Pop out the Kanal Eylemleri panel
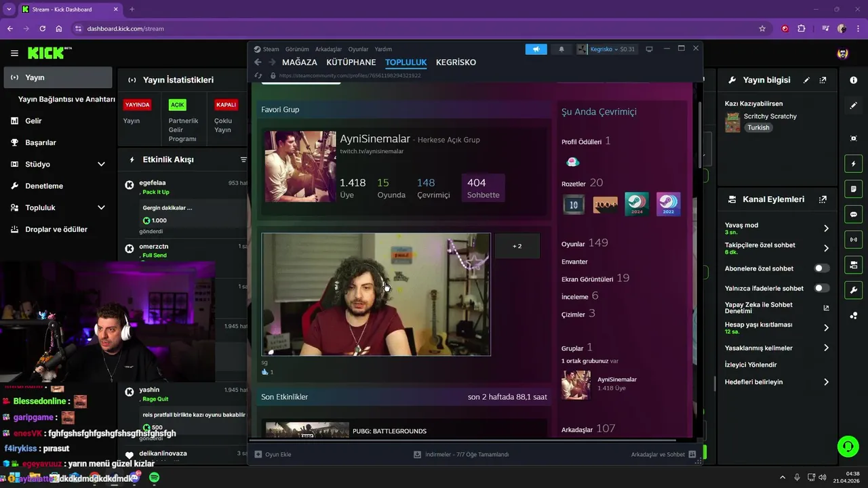This screenshot has height=488, width=868. pyautogui.click(x=823, y=199)
